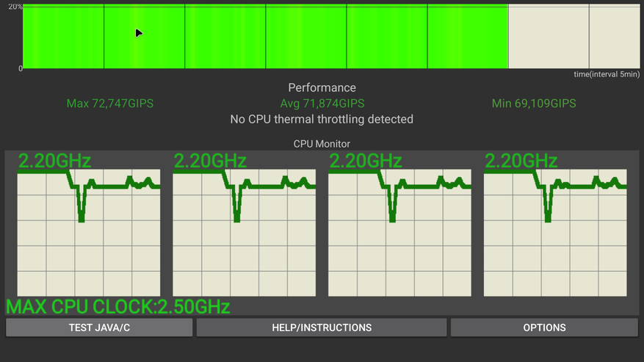Click the fourth CPU core frequency graph

(x=555, y=233)
